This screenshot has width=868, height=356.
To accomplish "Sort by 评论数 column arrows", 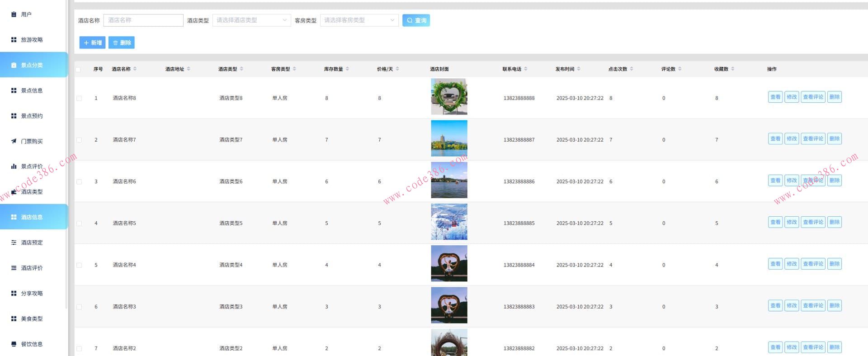I will pyautogui.click(x=680, y=69).
